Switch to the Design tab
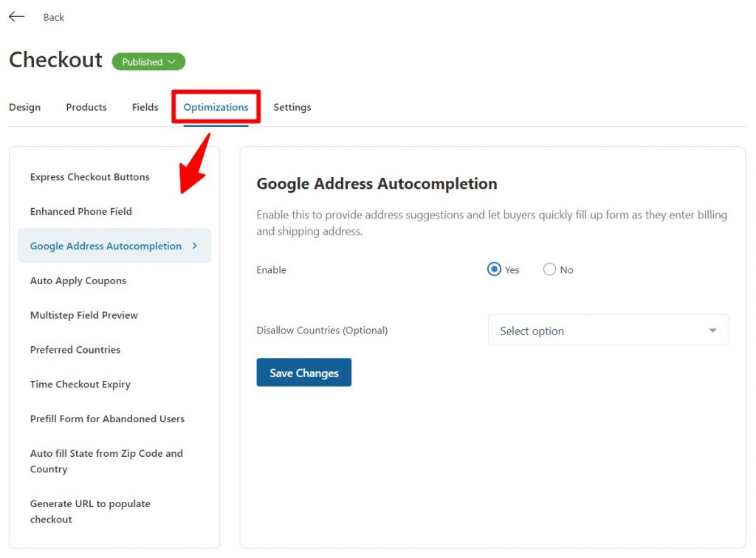Screen dimensions: 756x558 (x=24, y=107)
